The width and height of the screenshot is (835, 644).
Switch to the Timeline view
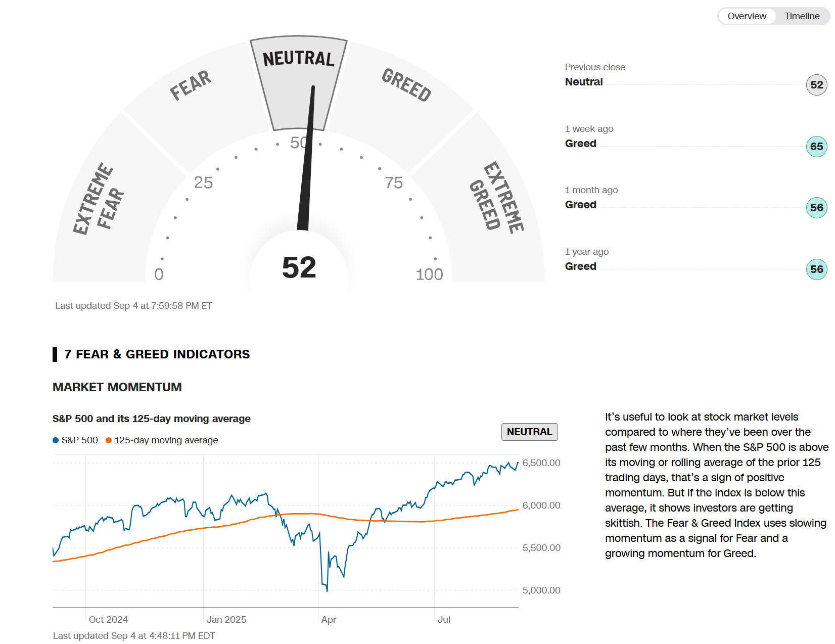click(802, 16)
